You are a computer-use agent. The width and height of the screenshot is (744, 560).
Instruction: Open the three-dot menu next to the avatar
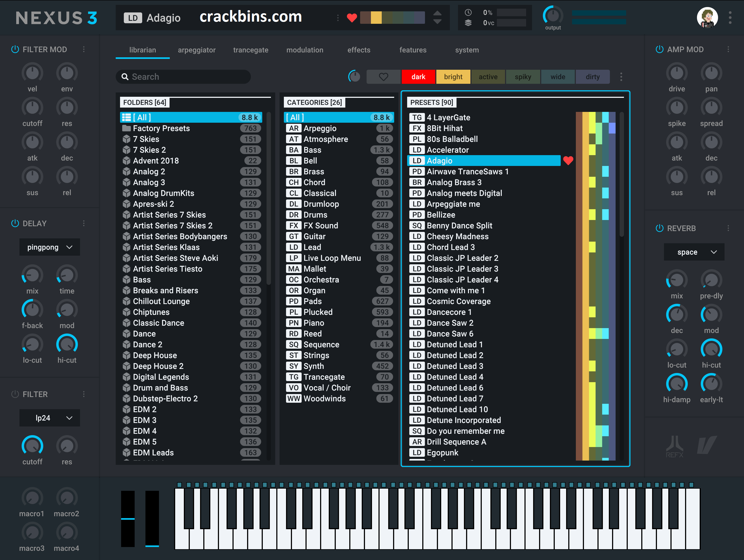[x=730, y=18]
